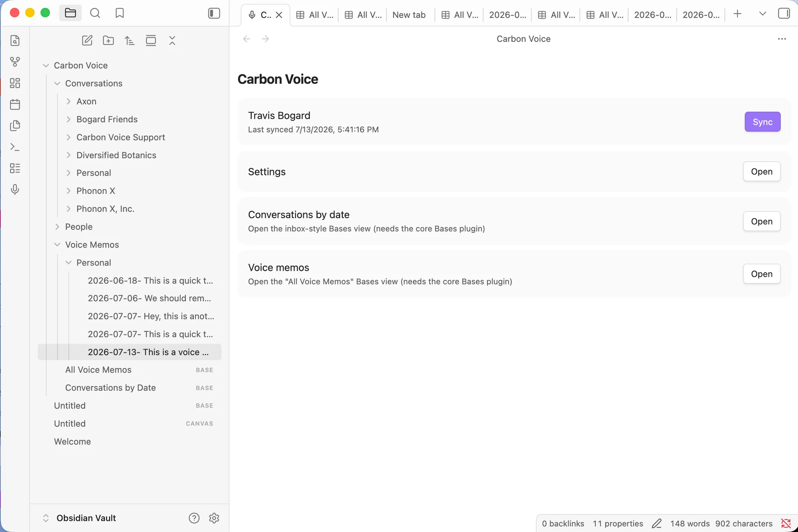Viewport: 798px width, 532px height.
Task: Open the Bases list ribbon icon
Action: point(15,168)
